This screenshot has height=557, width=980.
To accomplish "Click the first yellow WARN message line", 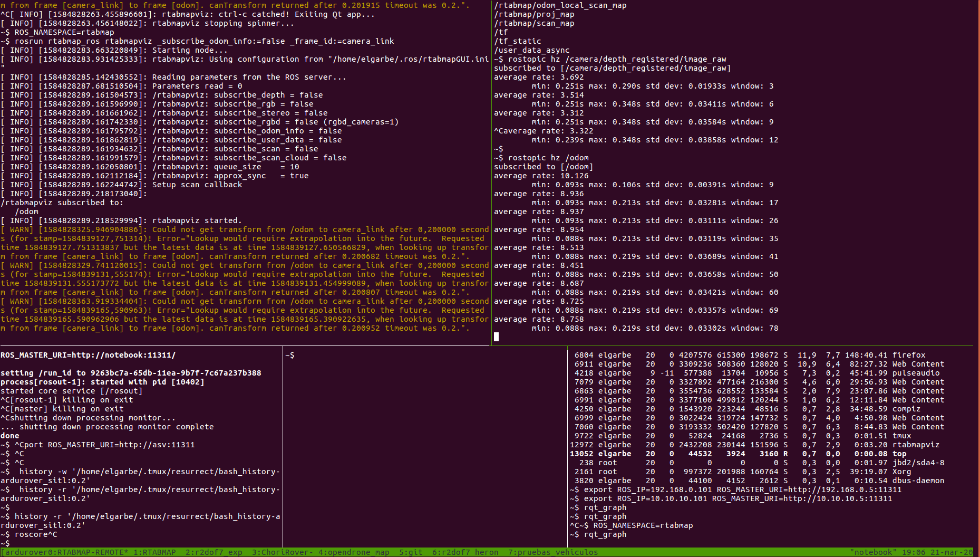I will click(245, 229).
